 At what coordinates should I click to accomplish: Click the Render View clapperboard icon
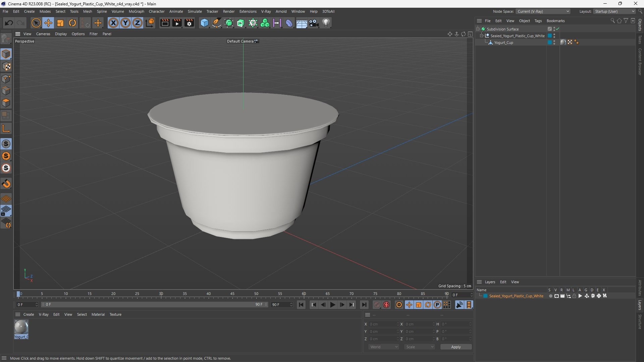tap(165, 23)
